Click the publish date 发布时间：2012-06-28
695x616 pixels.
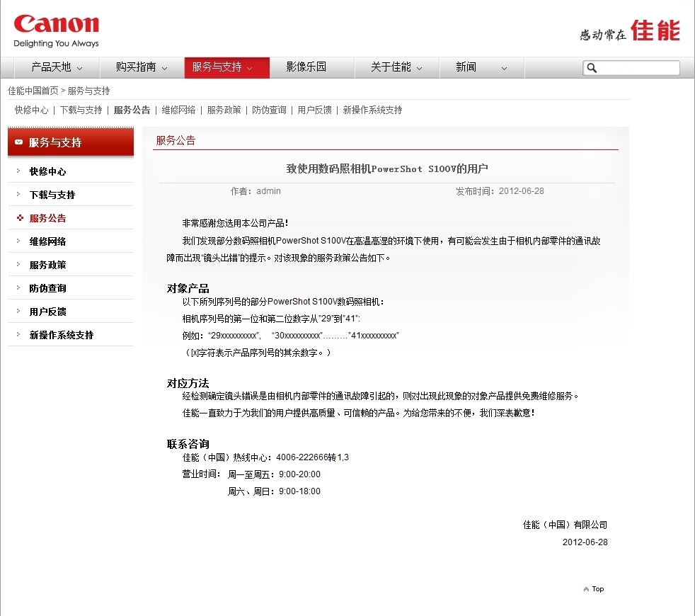(x=500, y=191)
